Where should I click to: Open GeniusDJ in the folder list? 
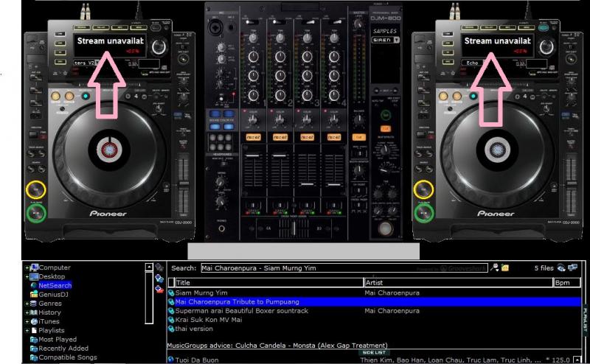(53, 294)
